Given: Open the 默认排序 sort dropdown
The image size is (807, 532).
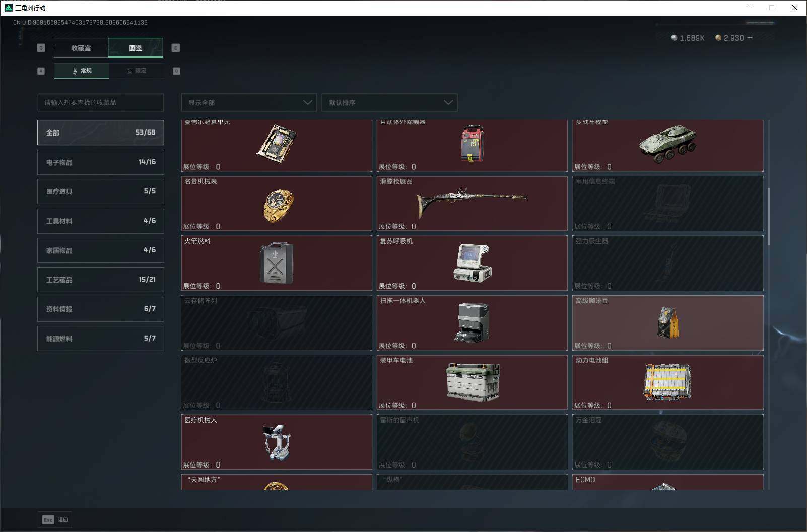Looking at the screenshot, I should coord(389,102).
